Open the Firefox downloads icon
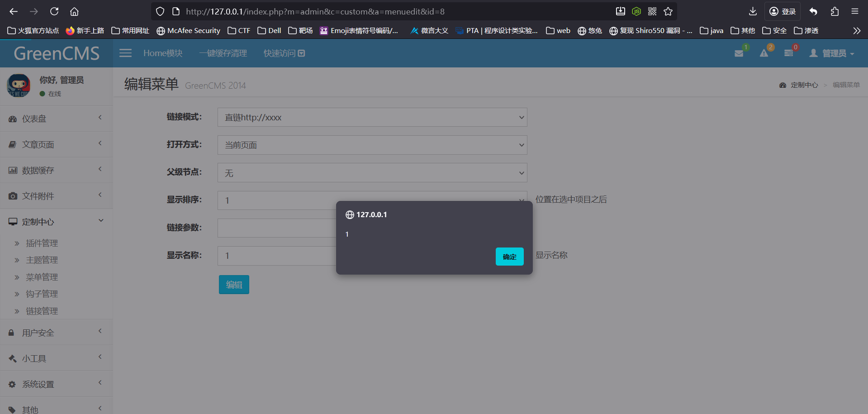This screenshot has height=414, width=868. 753,12
